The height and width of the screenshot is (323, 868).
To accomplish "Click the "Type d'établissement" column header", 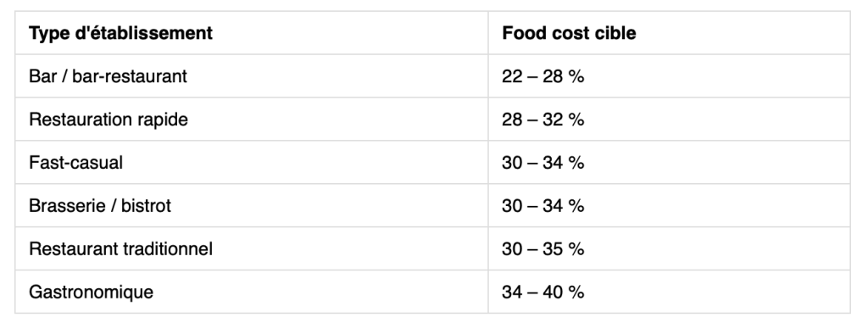I will [x=251, y=33].
